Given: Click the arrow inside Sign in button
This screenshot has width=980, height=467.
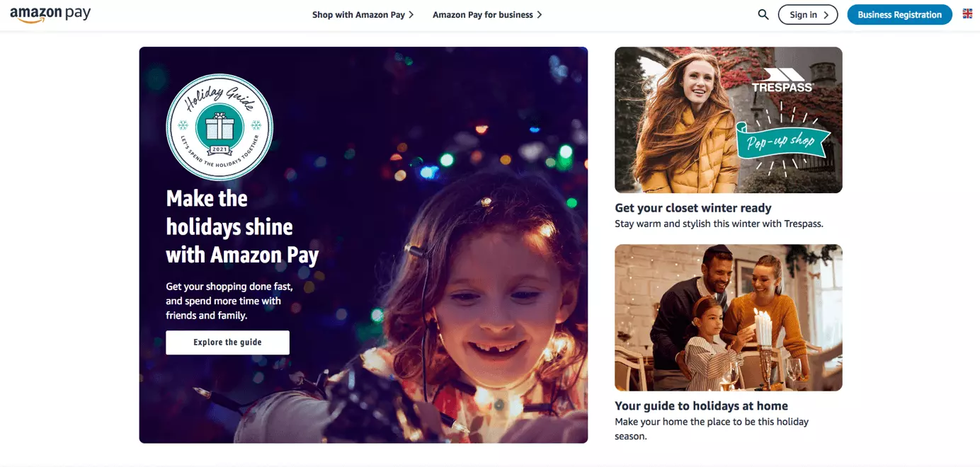Looking at the screenshot, I should (826, 15).
